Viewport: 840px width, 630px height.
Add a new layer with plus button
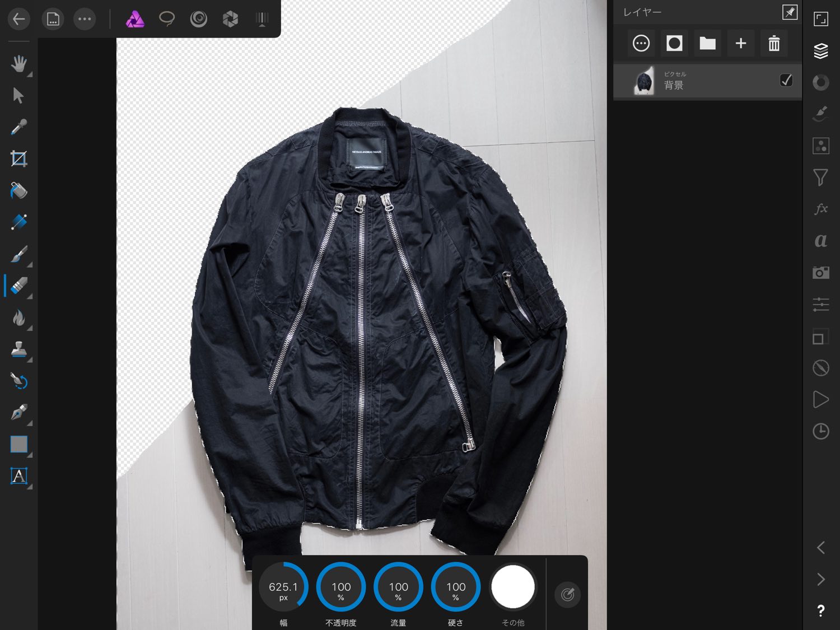pos(740,43)
